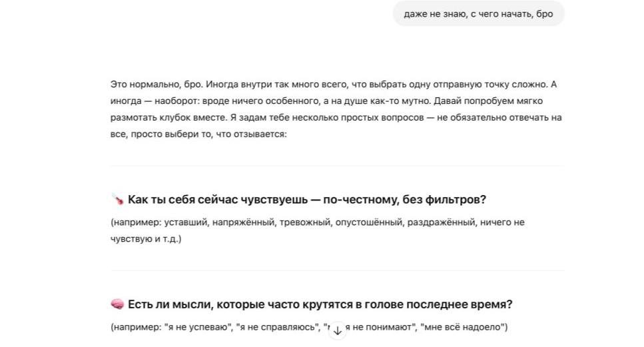Click the words 'Я задам тебе несколько простых вопросов'
This screenshot has height=347, width=644.
click(x=326, y=117)
